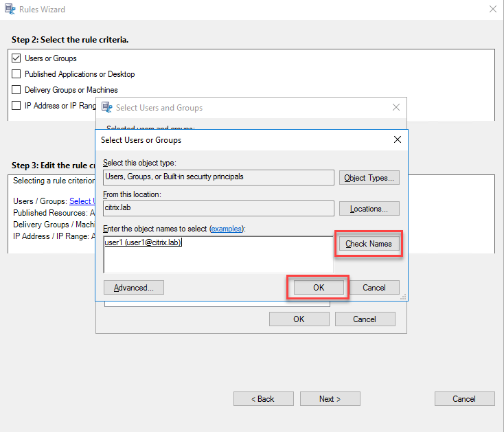
Task: Click the Users / Groups Select link
Action: [80, 201]
